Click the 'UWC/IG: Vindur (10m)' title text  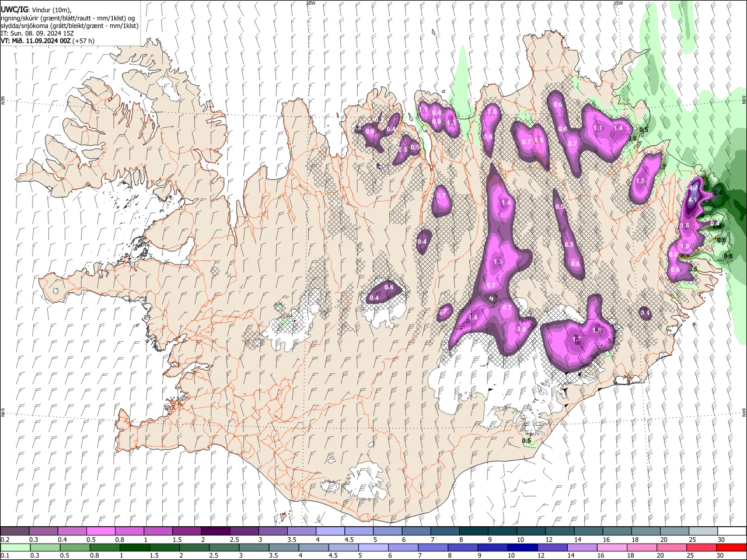click(36, 10)
